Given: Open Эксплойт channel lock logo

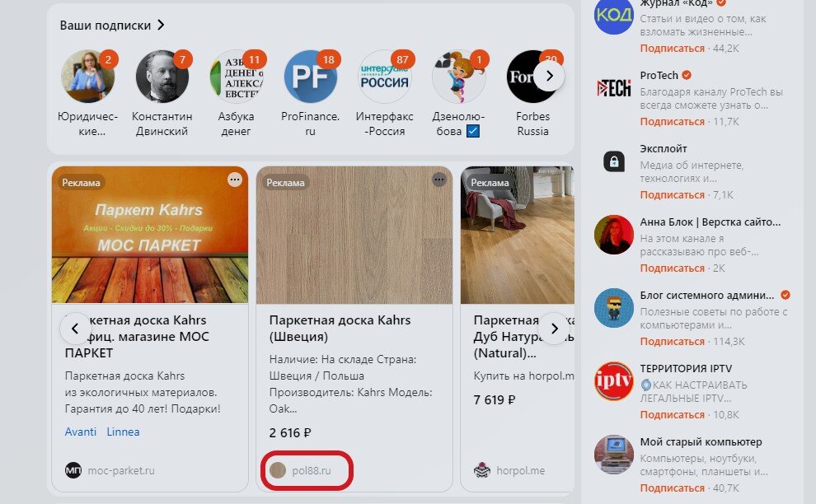Looking at the screenshot, I should coord(614,161).
